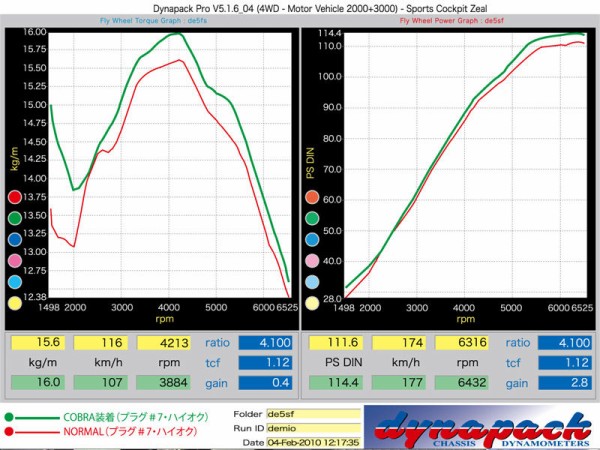Click red run circle beside torque graph

tap(14, 194)
